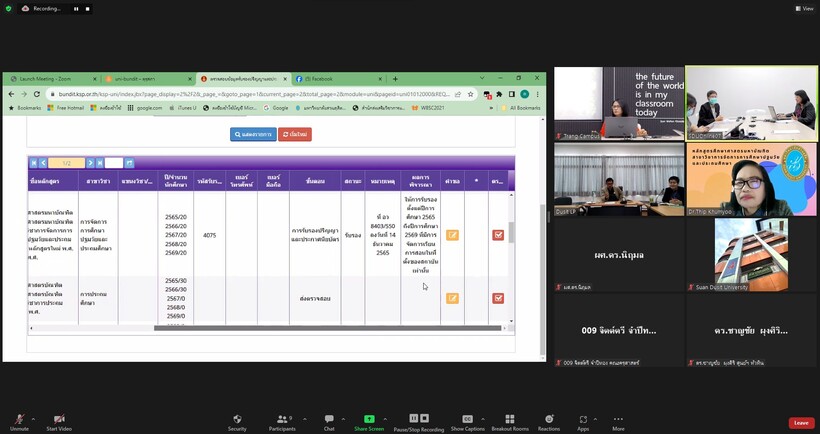Screen dimensions: 820x434
Task: Open the Zoom Chat panel
Action: [x=329, y=422]
